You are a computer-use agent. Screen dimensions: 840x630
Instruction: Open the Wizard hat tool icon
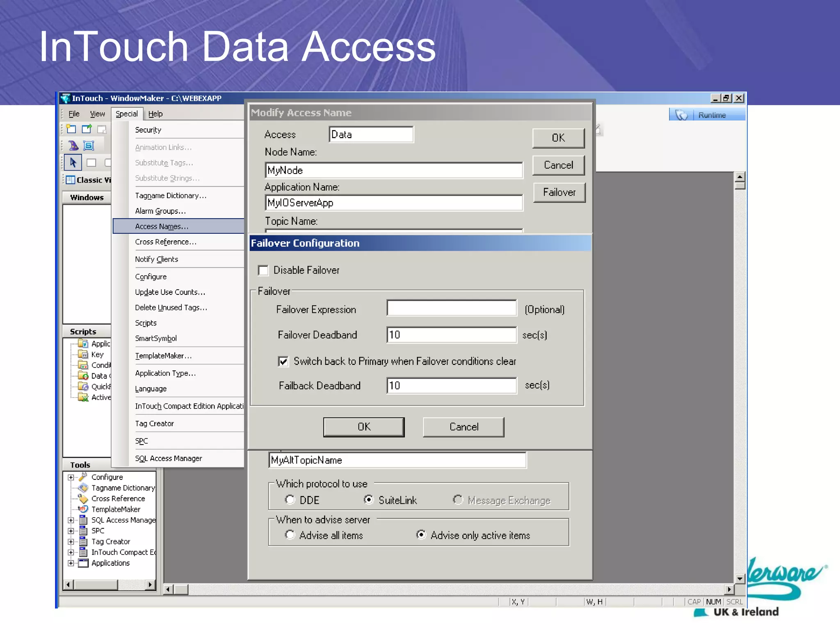tap(73, 145)
